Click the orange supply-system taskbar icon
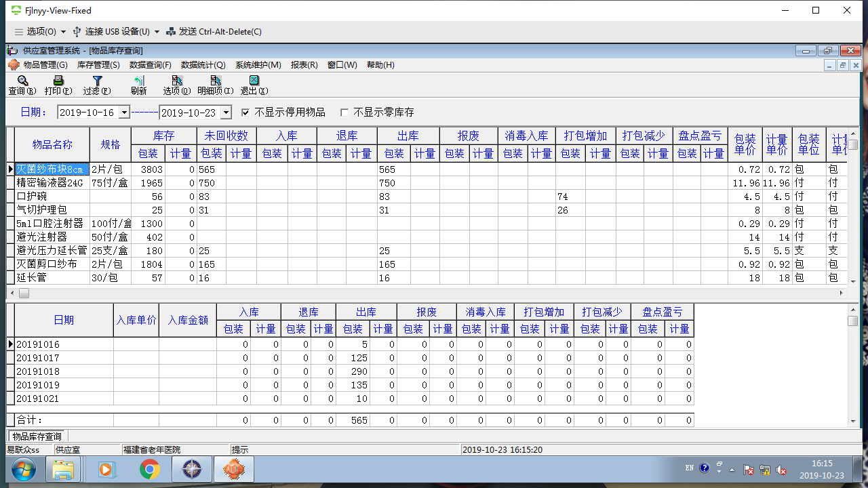This screenshot has height=488, width=868. 233,469
